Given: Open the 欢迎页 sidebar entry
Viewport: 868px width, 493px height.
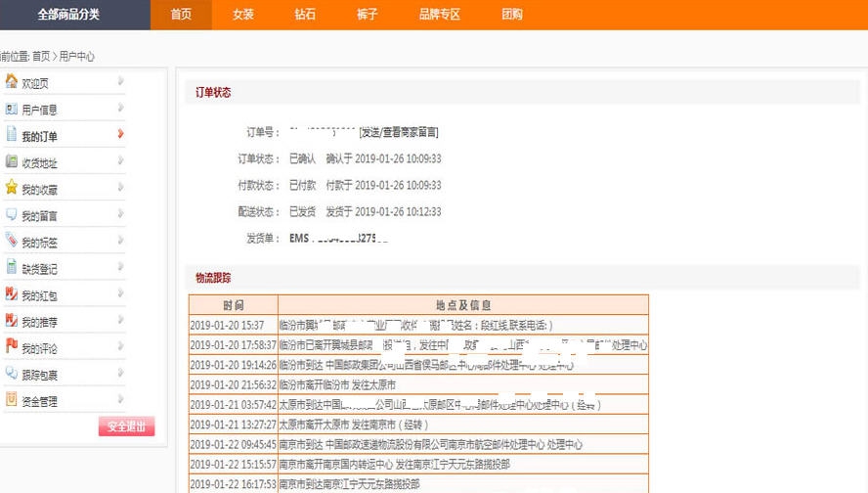Looking at the screenshot, I should click(35, 84).
